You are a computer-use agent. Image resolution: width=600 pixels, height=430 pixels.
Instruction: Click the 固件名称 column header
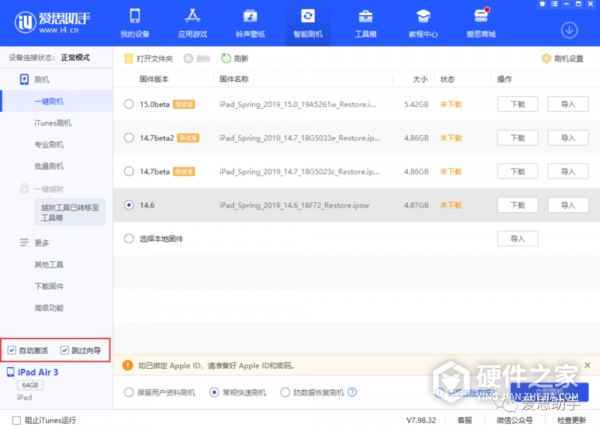point(234,79)
